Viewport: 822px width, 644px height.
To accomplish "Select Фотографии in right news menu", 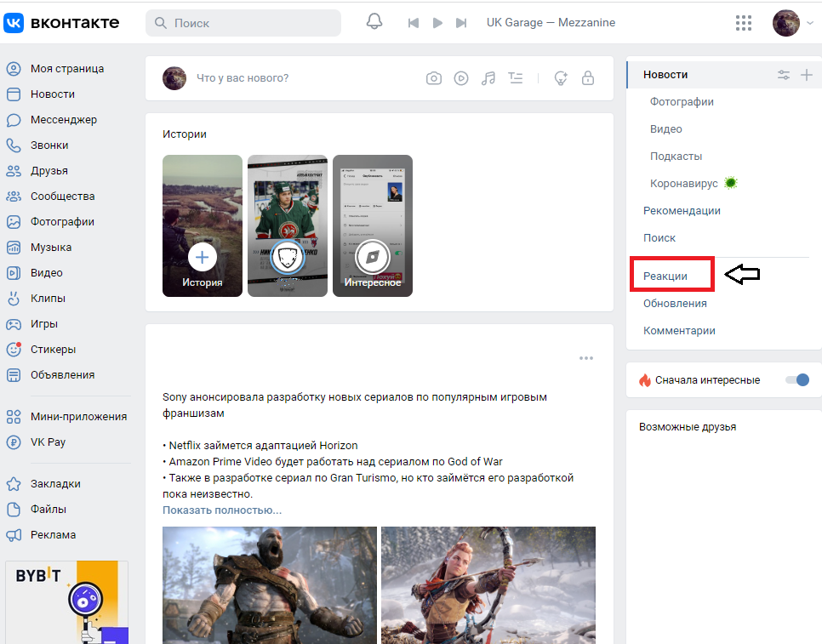I will pos(682,101).
